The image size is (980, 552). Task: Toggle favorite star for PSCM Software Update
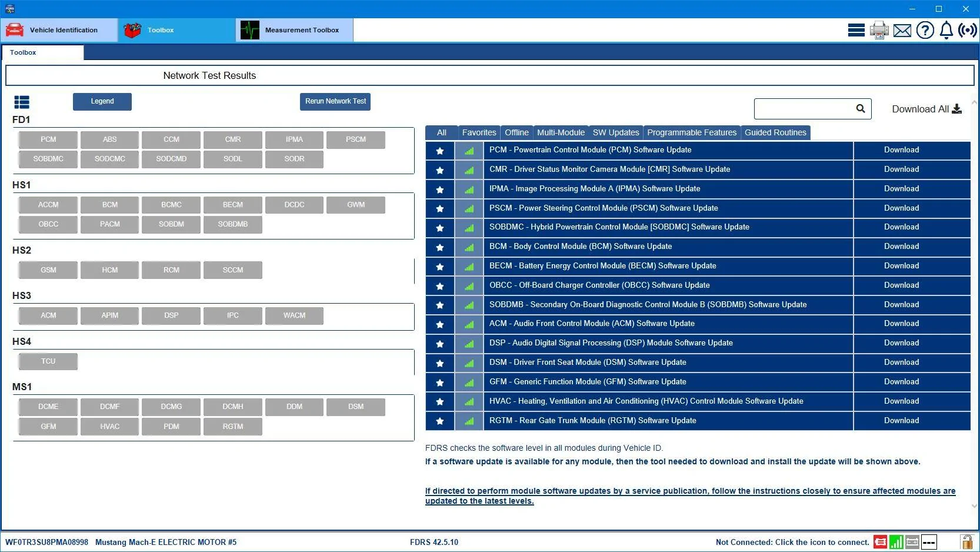click(x=439, y=208)
